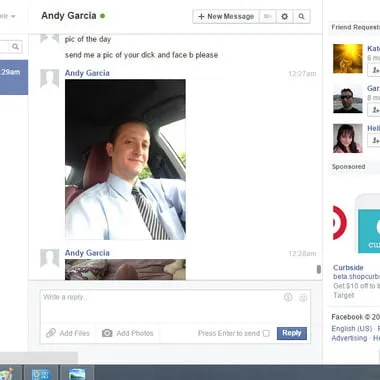The width and height of the screenshot is (380, 380).
Task: Click the info icon in reply box
Action: (288, 297)
